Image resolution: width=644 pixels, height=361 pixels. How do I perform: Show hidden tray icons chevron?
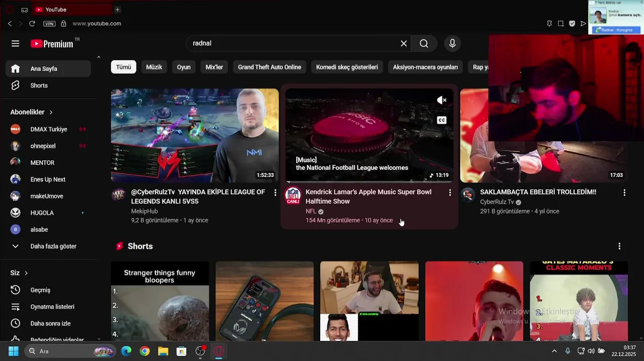click(554, 351)
